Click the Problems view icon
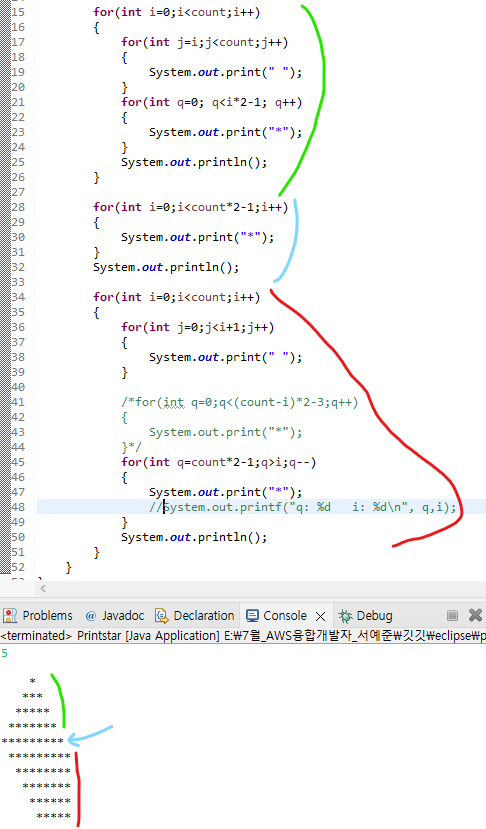The image size is (486, 829). [10, 615]
